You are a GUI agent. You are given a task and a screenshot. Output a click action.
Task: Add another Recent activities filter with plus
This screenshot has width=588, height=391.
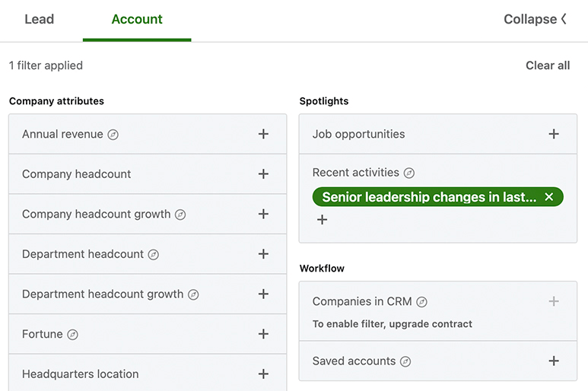click(322, 219)
